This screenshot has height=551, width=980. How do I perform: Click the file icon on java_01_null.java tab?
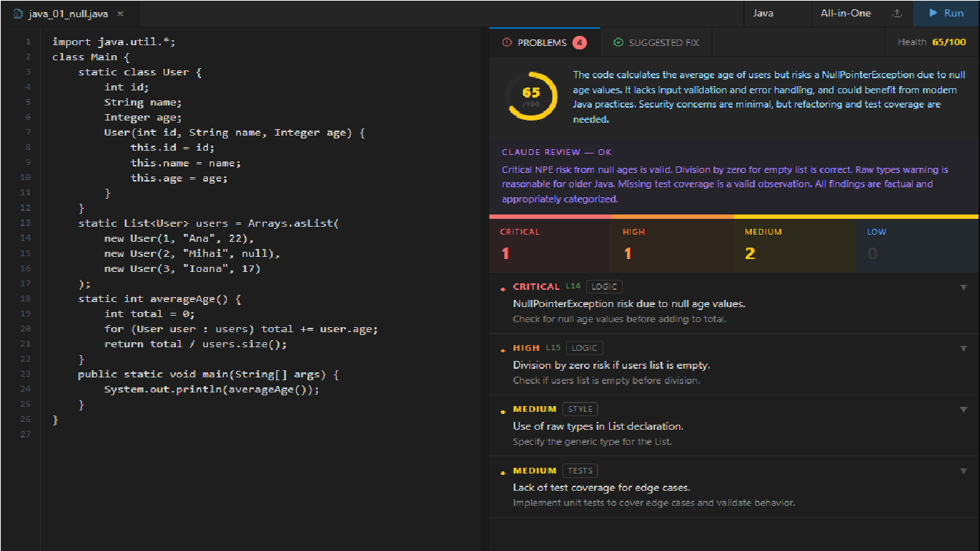(18, 14)
